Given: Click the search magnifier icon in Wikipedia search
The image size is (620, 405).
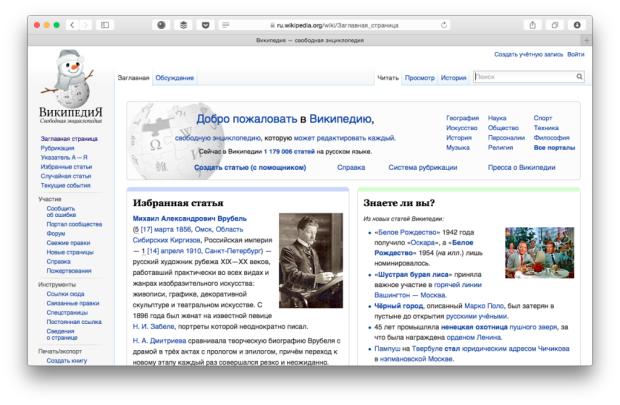Looking at the screenshot, I should click(579, 77).
